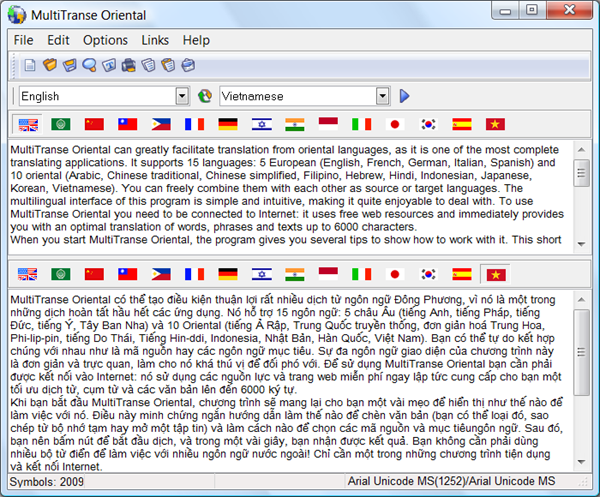Viewport: 600px width, 497px height.
Task: Choose Taiwan flag as target language
Action: pos(128,274)
